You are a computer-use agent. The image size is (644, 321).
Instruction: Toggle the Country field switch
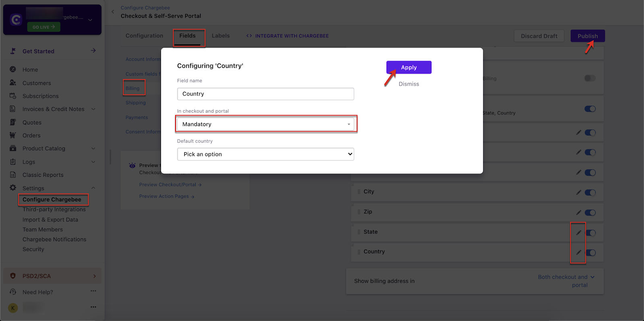point(590,253)
